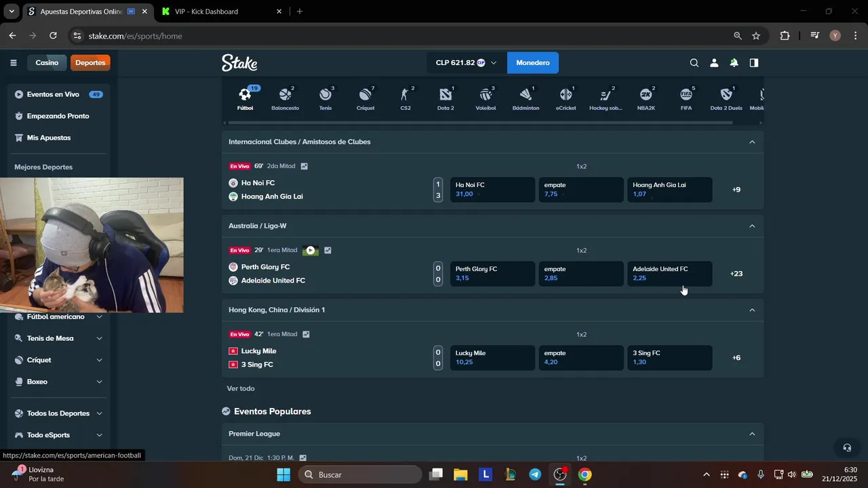The image size is (868, 488).
Task: Collapse Internacional Clubes / Amistosos de Clubes section
Action: click(752, 142)
